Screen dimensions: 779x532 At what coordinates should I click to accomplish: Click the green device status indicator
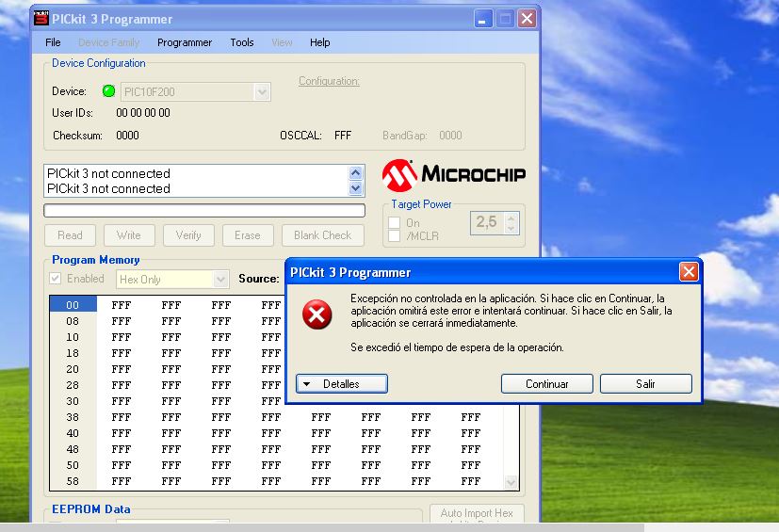pos(108,91)
